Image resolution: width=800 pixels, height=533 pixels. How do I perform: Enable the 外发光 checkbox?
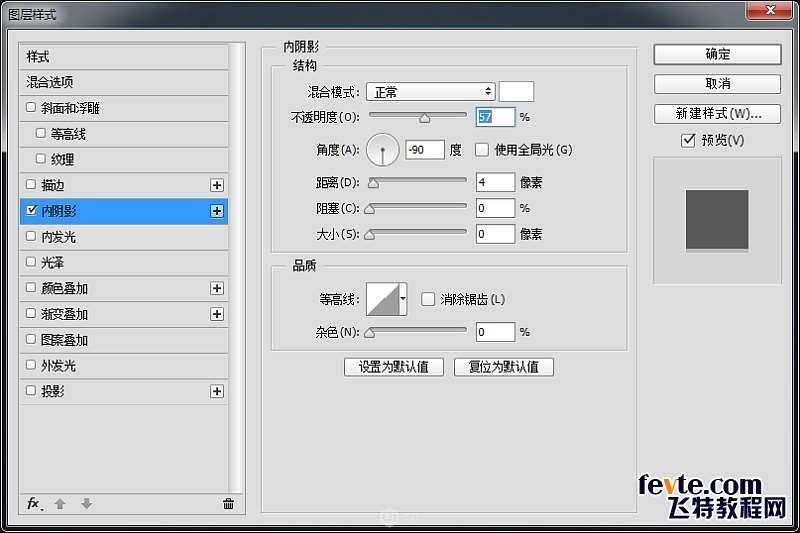31,365
